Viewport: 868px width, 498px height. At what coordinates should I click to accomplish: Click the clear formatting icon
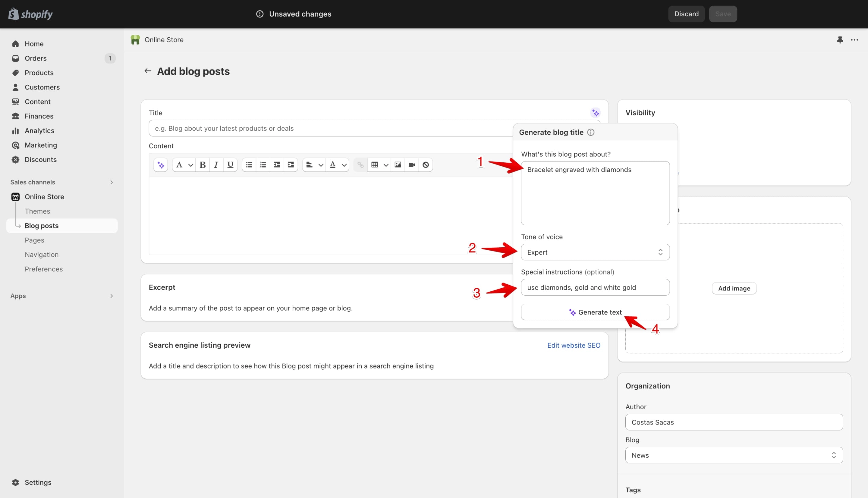[426, 165]
